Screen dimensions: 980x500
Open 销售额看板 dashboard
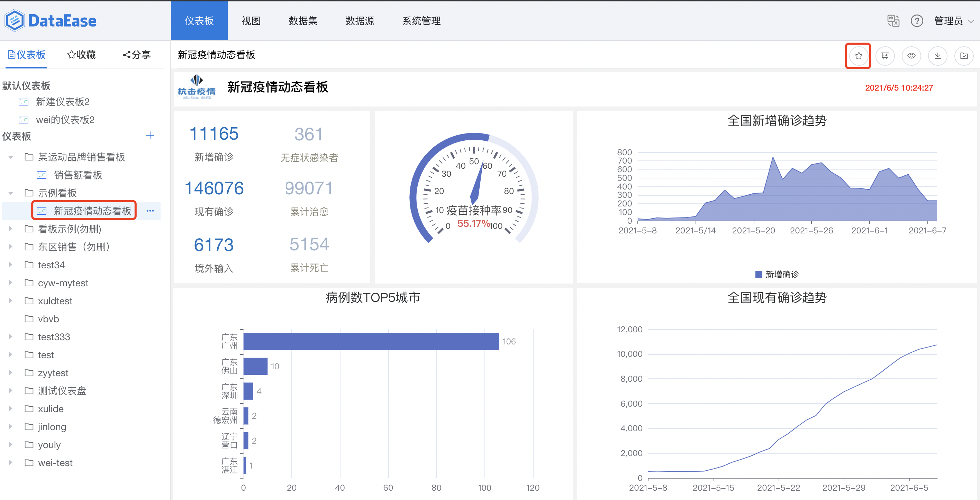click(78, 175)
